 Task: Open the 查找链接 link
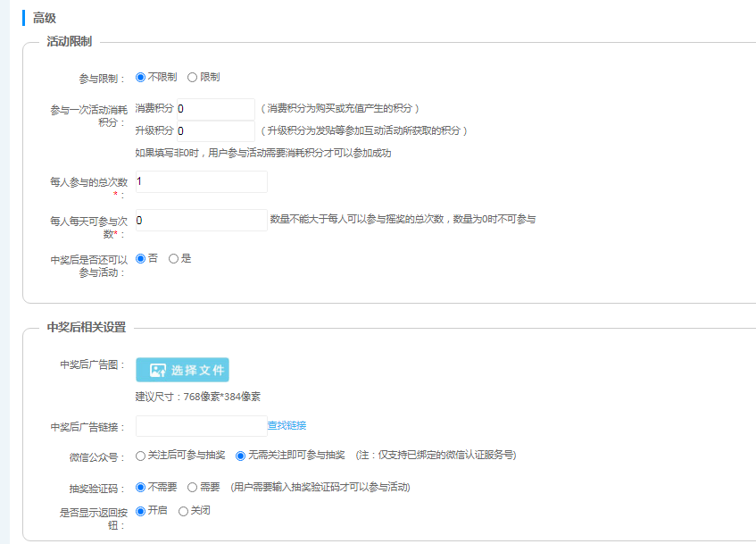click(287, 426)
